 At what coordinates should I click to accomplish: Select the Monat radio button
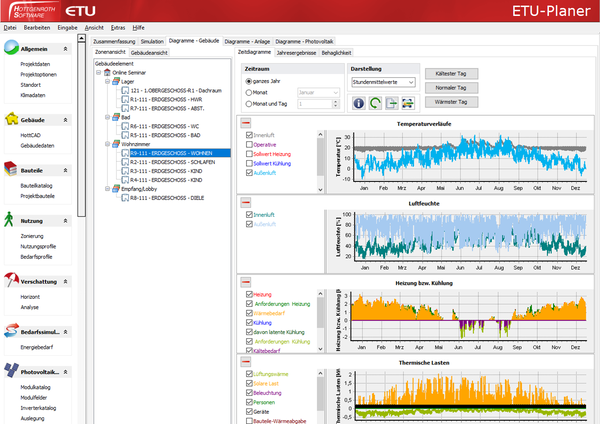[x=249, y=92]
